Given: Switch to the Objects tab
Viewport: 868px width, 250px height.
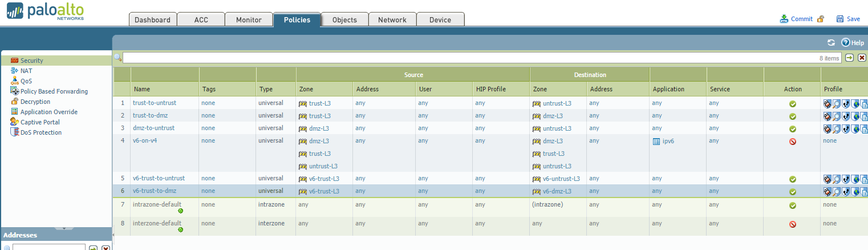Looking at the screenshot, I should pyautogui.click(x=344, y=19).
